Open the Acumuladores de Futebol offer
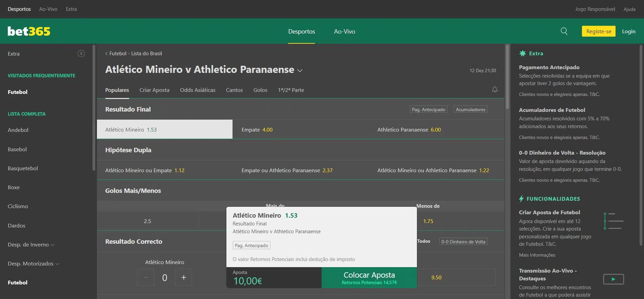Viewport: 644px width, 299px height. point(552,110)
